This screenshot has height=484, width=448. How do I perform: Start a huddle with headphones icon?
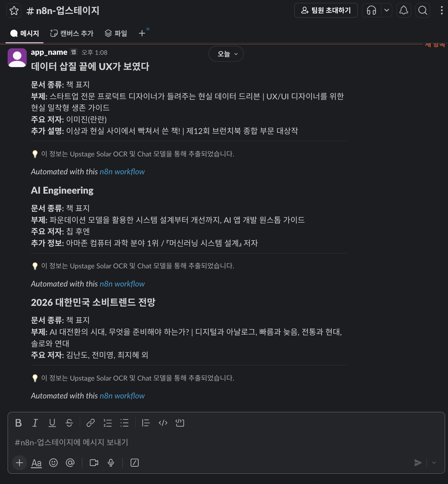click(371, 11)
